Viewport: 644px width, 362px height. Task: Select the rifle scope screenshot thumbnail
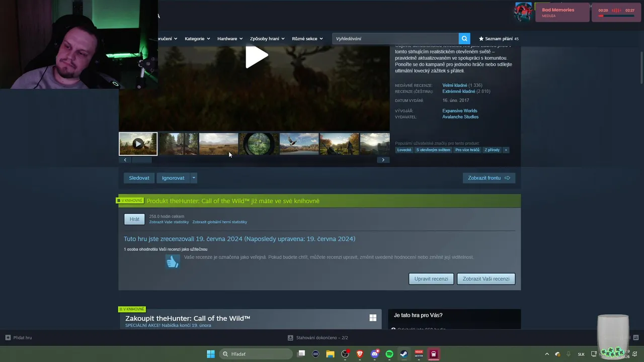pos(259,144)
